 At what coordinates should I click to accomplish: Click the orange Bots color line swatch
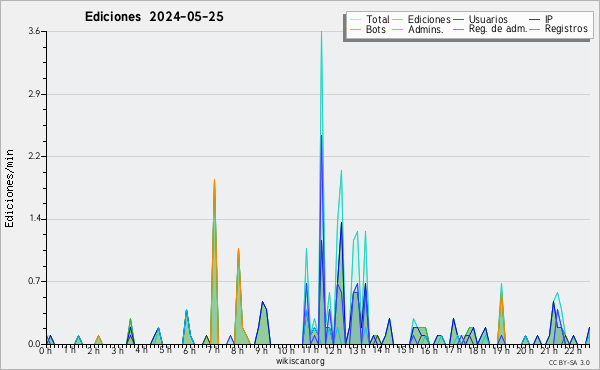tap(355, 29)
